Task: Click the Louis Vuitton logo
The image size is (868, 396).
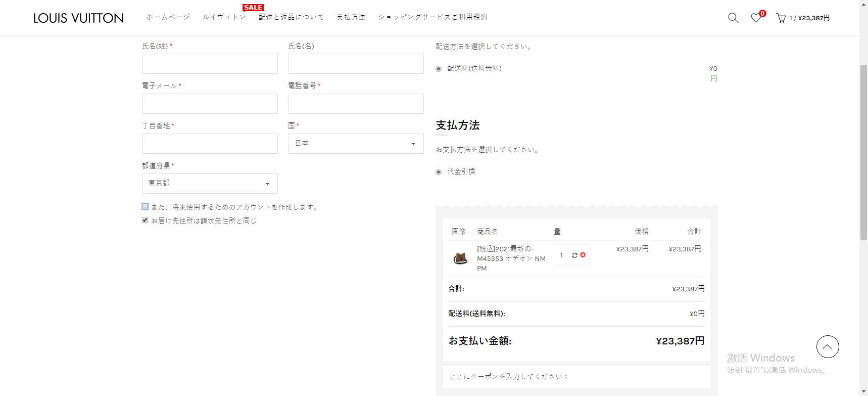Action: 78,18
